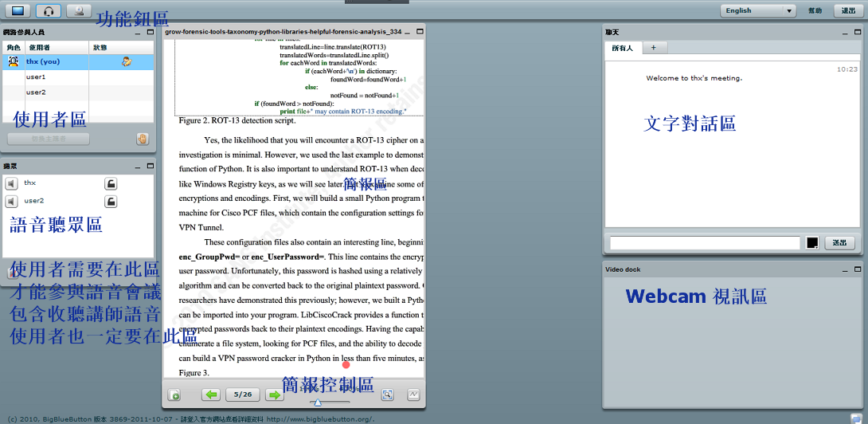Go to the previous slide
Image resolution: width=868 pixels, height=424 pixels.
point(210,395)
